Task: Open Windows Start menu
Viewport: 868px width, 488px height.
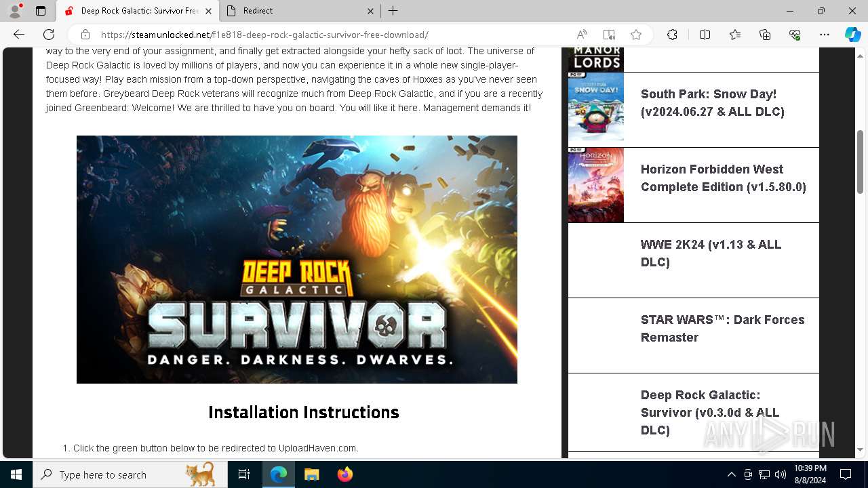Action: [16, 474]
